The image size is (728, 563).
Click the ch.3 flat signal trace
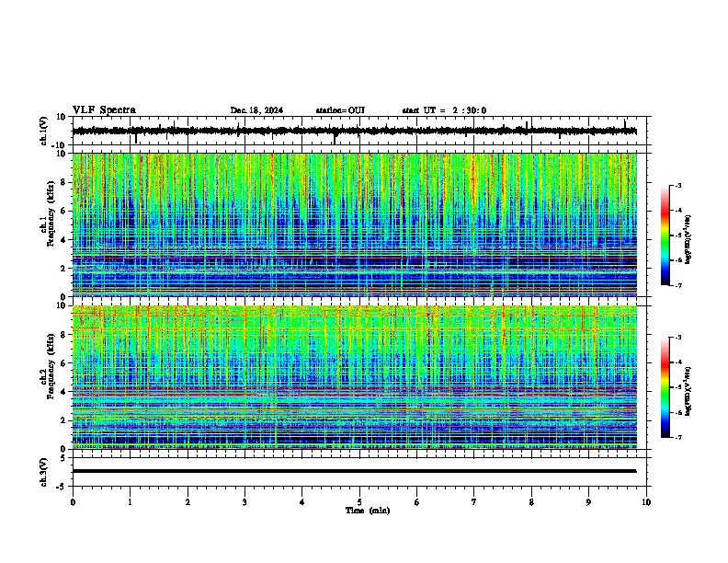[x=355, y=471]
